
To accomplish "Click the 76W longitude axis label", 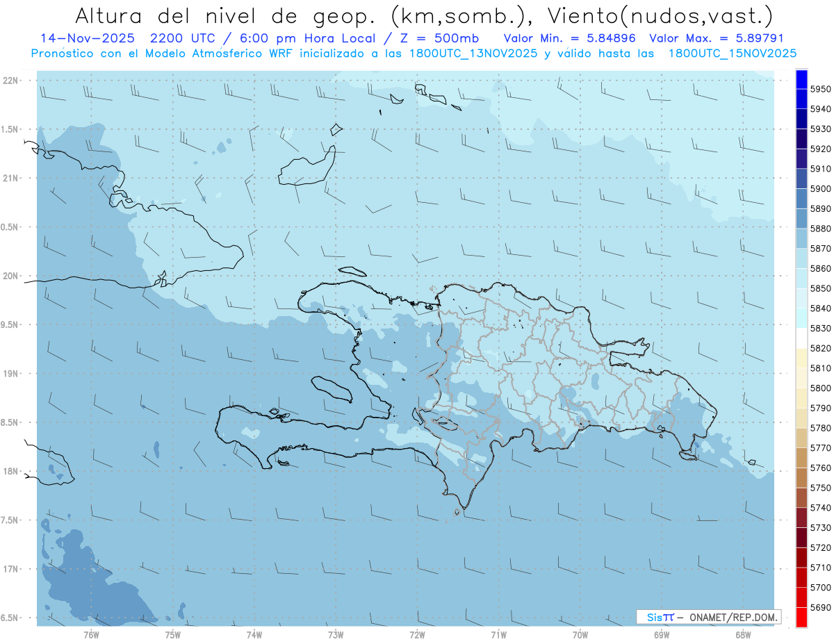I will coord(92,634).
